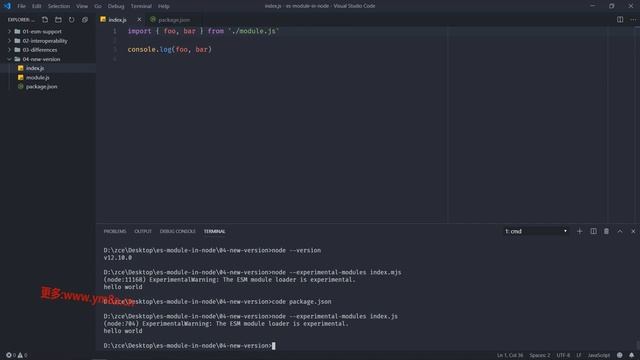
Task: Change language mode JavaScript
Action: pos(598,355)
